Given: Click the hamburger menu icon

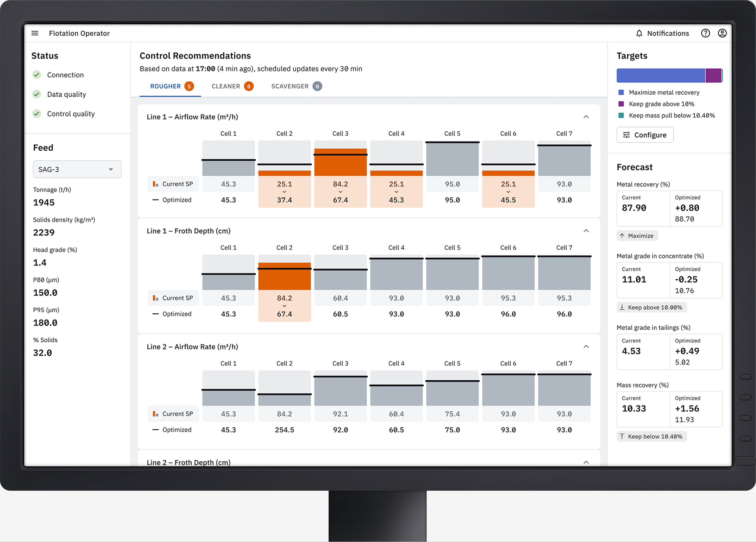Looking at the screenshot, I should tap(35, 33).
